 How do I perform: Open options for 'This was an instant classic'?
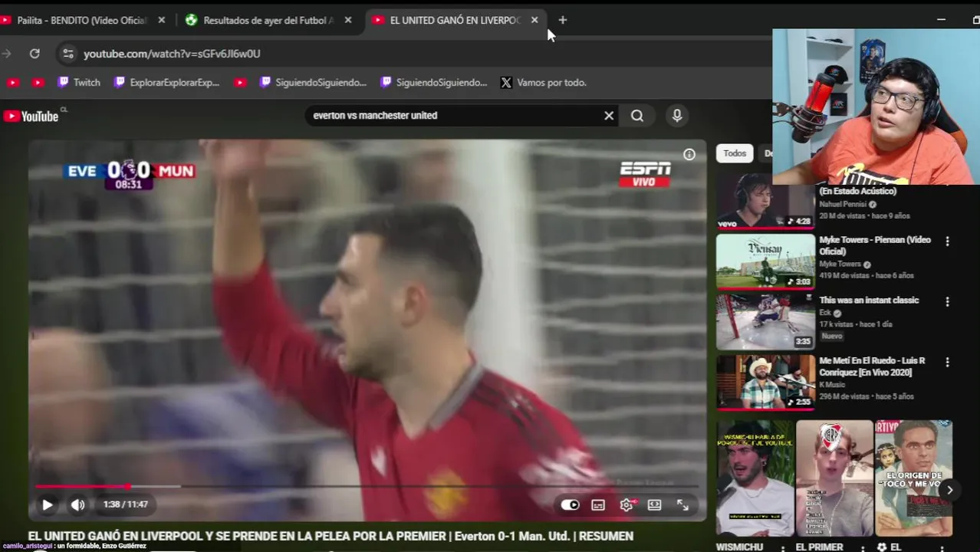947,301
